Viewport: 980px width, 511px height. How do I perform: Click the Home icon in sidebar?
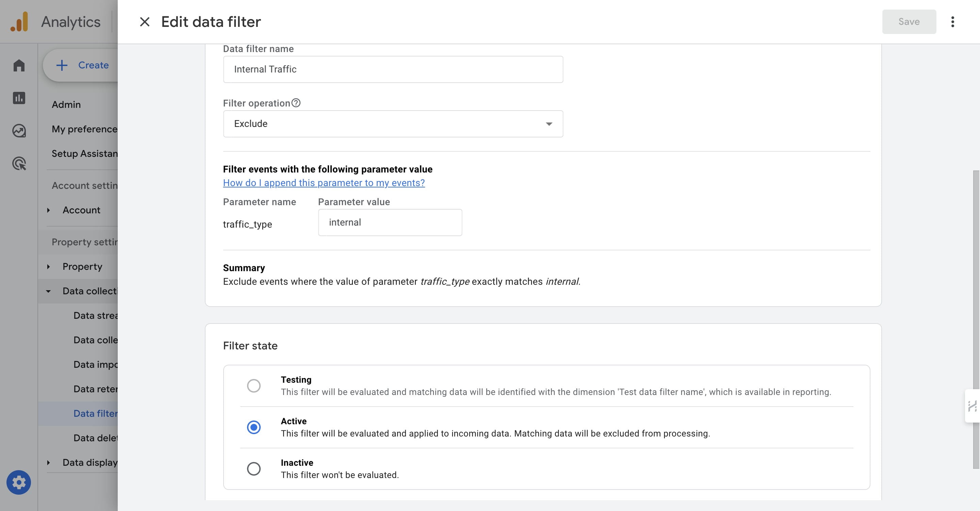point(19,65)
